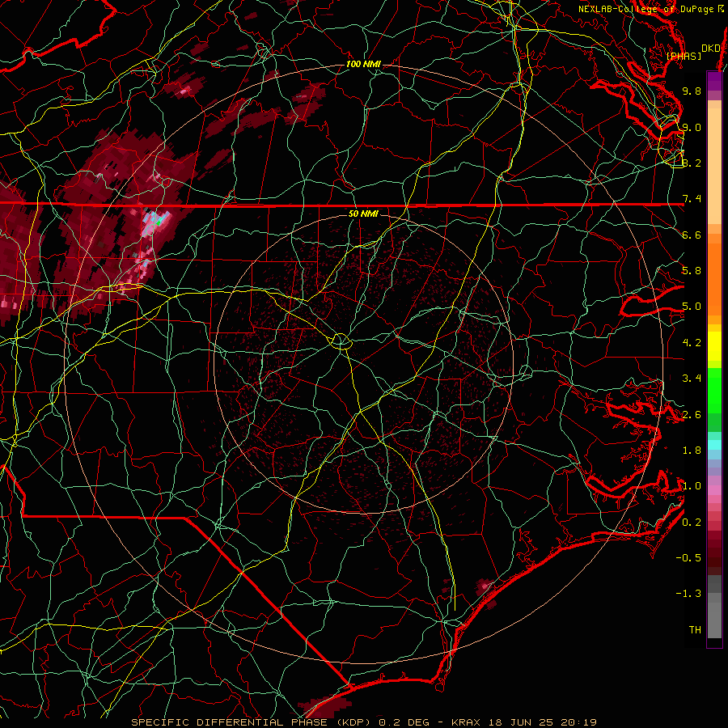Click the 1.0 scale value

[x=692, y=486]
